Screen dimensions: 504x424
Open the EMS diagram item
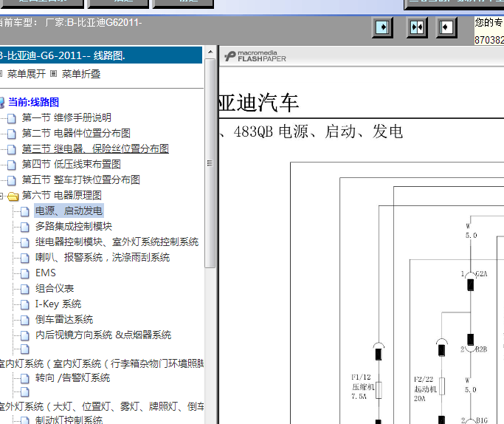click(x=45, y=273)
